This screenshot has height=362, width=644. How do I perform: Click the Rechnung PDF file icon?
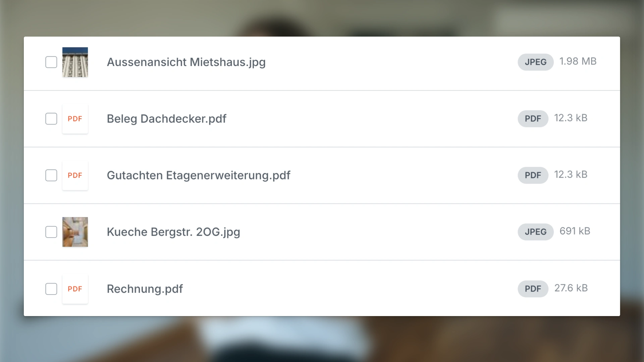(x=75, y=289)
